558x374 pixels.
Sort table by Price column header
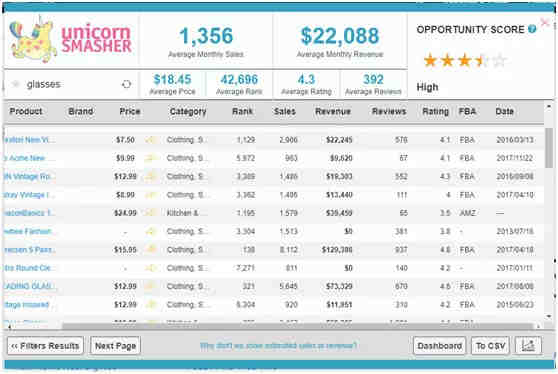tap(130, 111)
